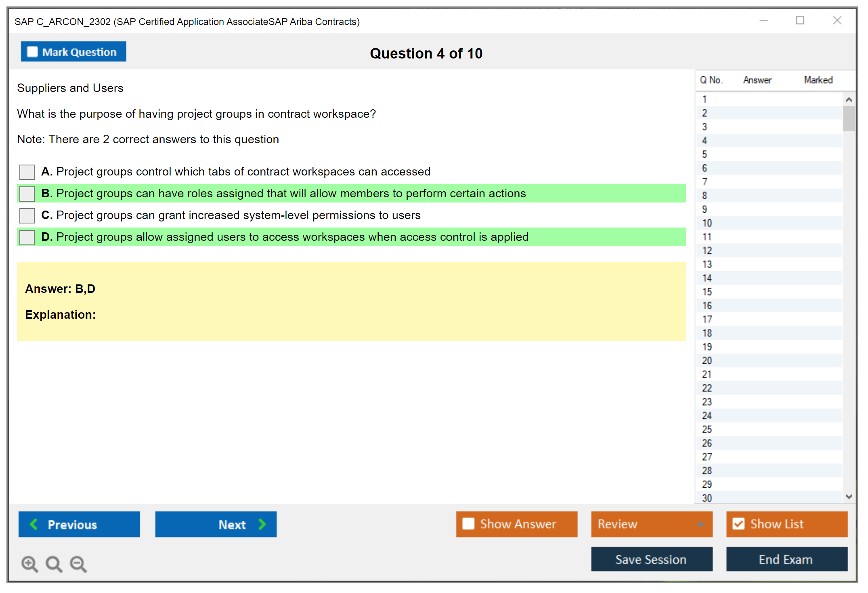Check answer option A checkbox
Viewport: 868px width, 593px height.
[x=27, y=172]
